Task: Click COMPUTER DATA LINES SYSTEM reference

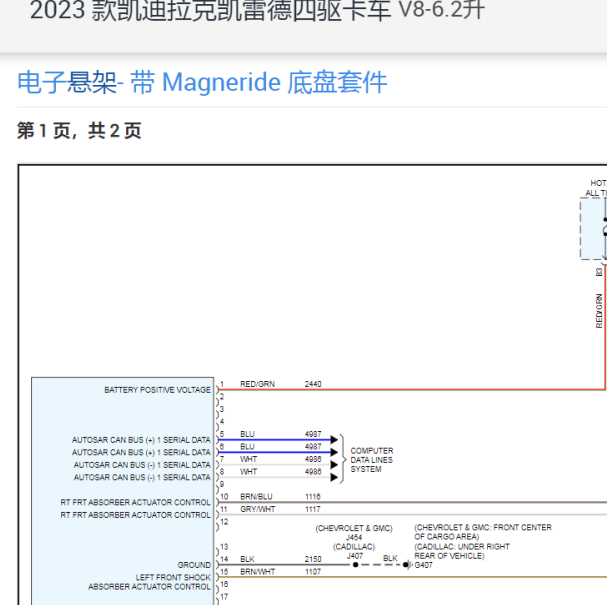Action: (x=372, y=460)
